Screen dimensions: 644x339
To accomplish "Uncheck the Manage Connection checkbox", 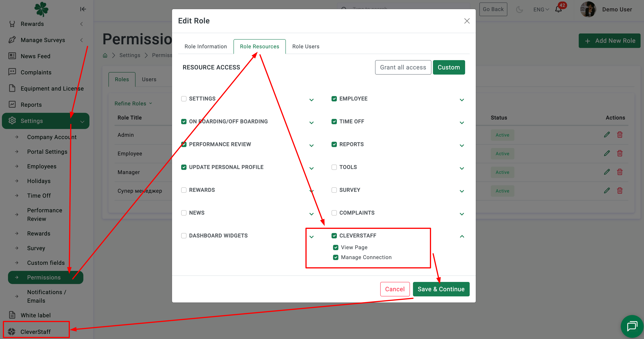I will (x=336, y=257).
